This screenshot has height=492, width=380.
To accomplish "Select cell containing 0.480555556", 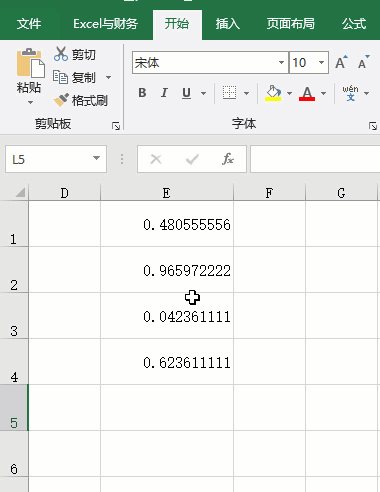I will tap(167, 224).
